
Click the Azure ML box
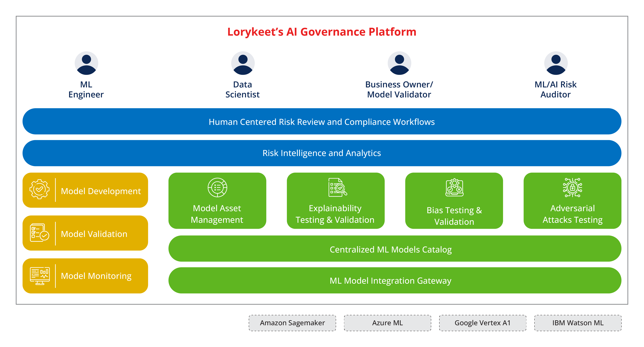click(388, 323)
